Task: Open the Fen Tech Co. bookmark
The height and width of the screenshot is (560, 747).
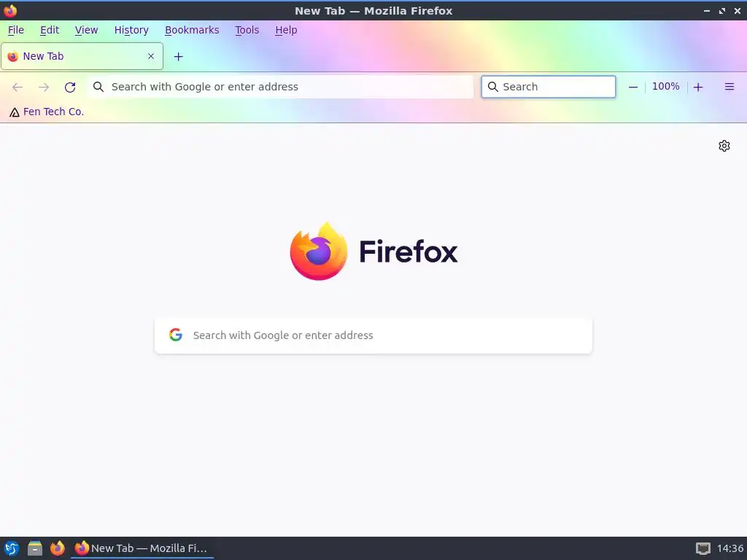Action: [47, 112]
